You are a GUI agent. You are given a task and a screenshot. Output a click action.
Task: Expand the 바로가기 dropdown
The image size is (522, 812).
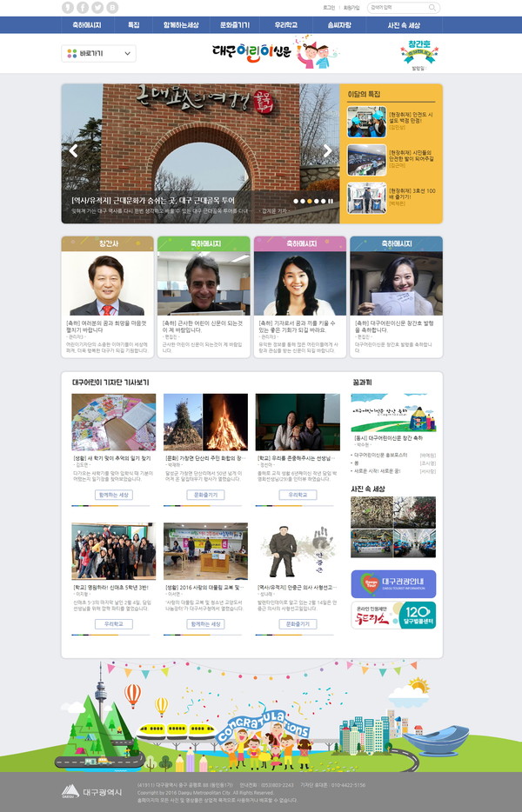[x=98, y=54]
